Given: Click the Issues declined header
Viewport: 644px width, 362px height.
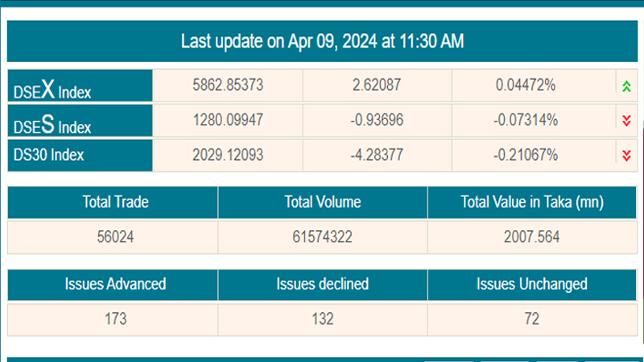Looking at the screenshot, I should (322, 284).
